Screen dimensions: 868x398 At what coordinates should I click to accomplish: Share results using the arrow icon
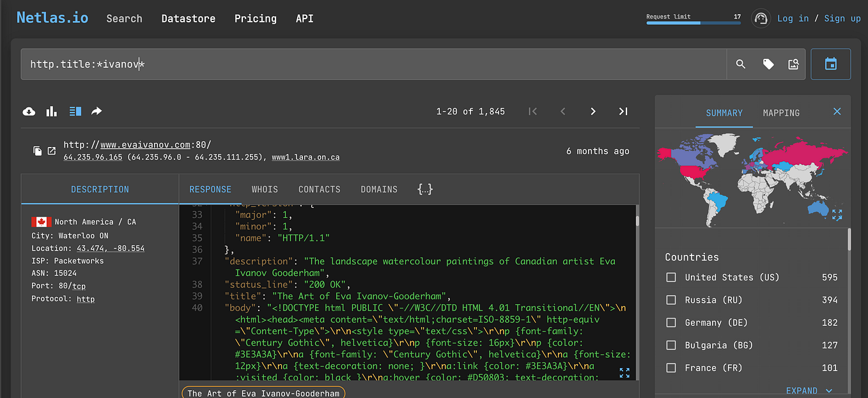(97, 111)
